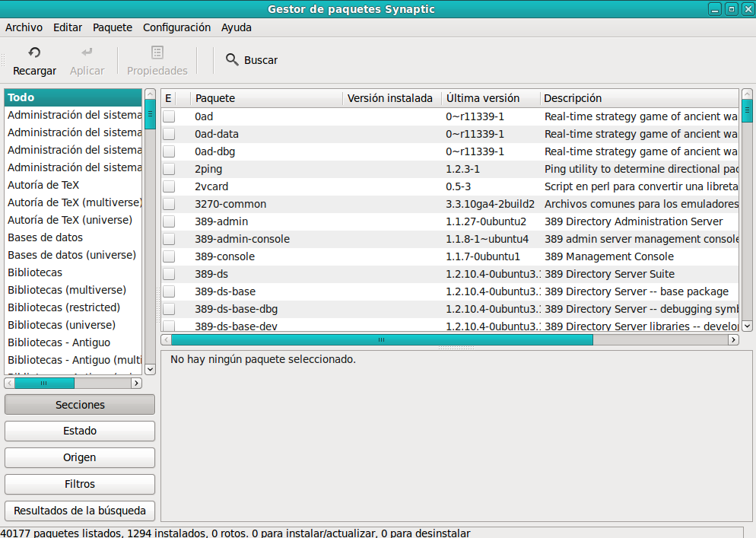This screenshot has width=756, height=538.
Task: Open the Configuración menu
Action: (x=176, y=27)
